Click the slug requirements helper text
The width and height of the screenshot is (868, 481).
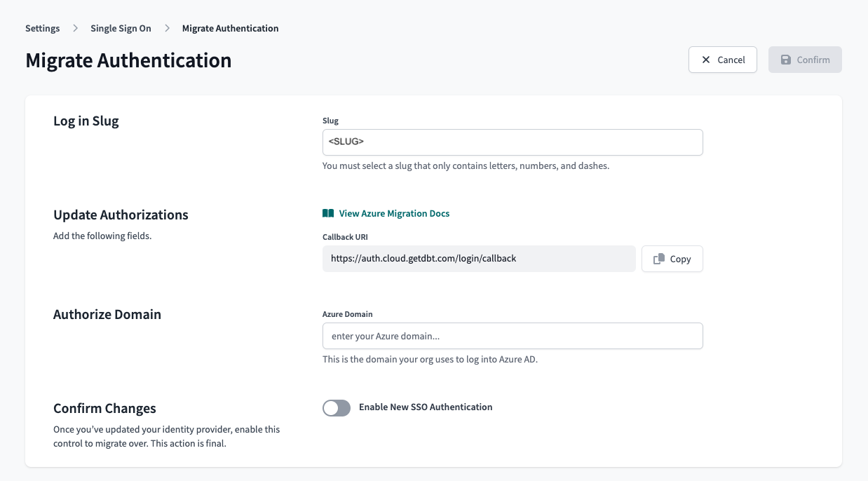(x=465, y=165)
